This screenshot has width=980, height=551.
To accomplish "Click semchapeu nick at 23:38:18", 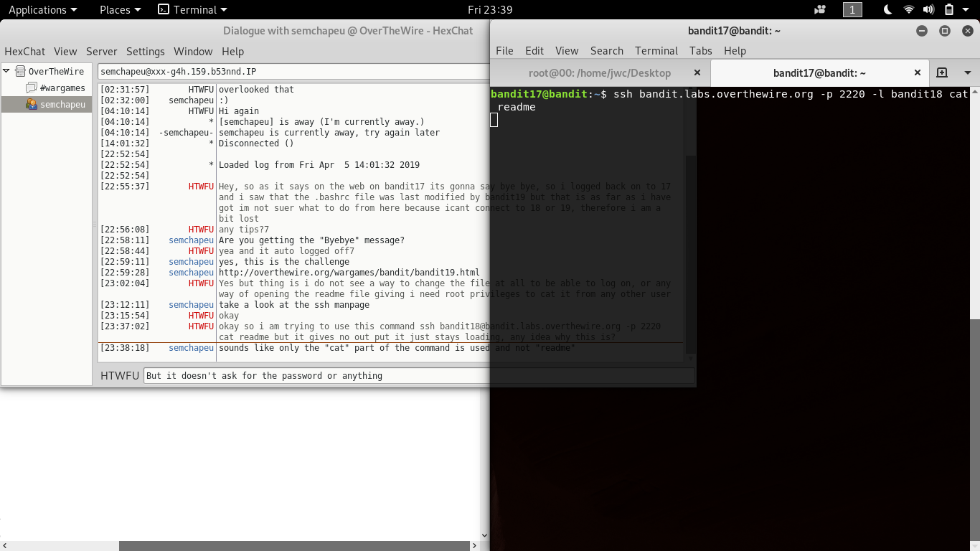I will [191, 348].
